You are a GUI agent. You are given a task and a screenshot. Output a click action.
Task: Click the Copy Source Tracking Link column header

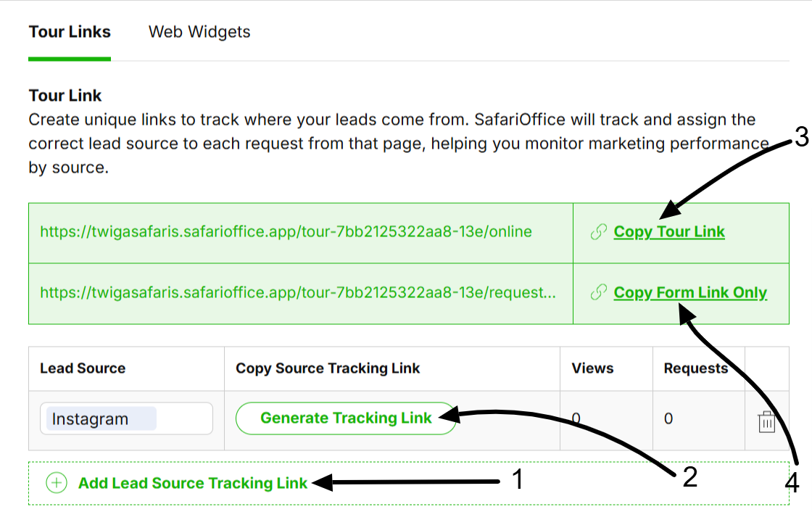[x=328, y=368]
